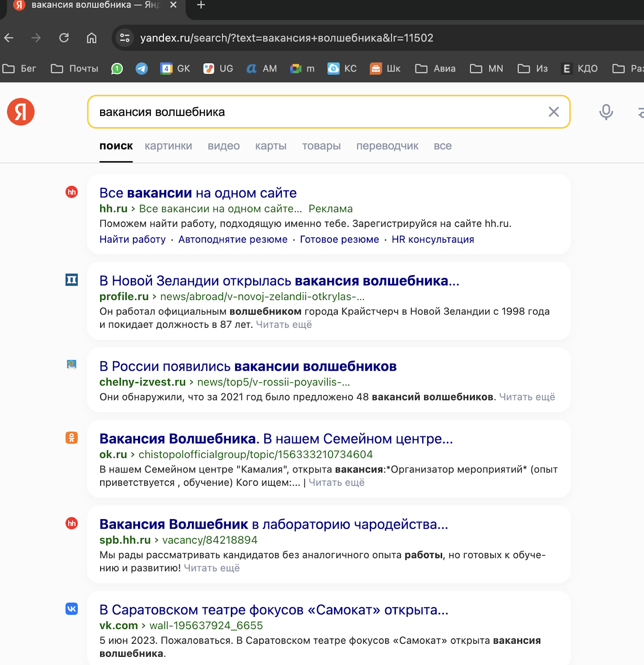Image resolution: width=644 pixels, height=665 pixels.
Task: Select the 'поиск' tab
Action: click(x=116, y=146)
